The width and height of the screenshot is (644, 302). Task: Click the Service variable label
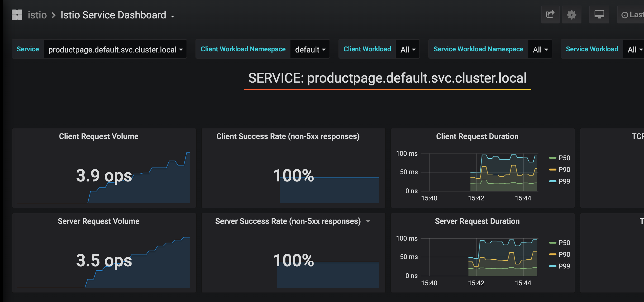28,49
